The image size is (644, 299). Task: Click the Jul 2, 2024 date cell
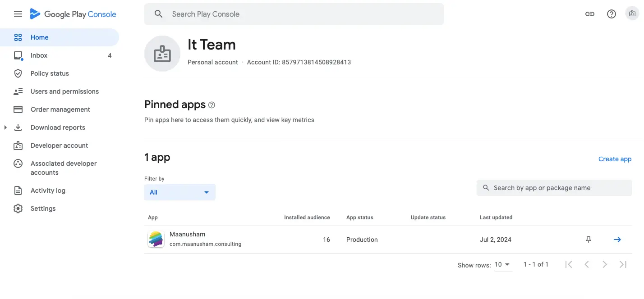pos(496,240)
